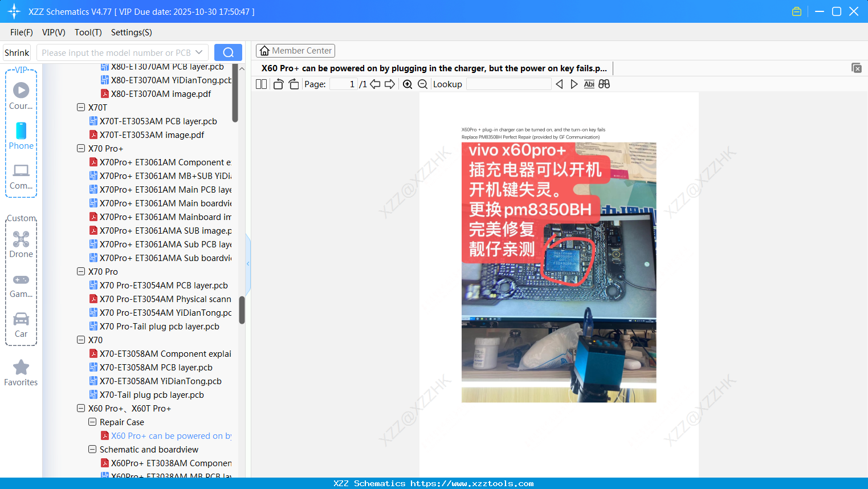This screenshot has width=868, height=489.
Task: Open X60Pro+ ET3038AM Component file
Action: 166,463
